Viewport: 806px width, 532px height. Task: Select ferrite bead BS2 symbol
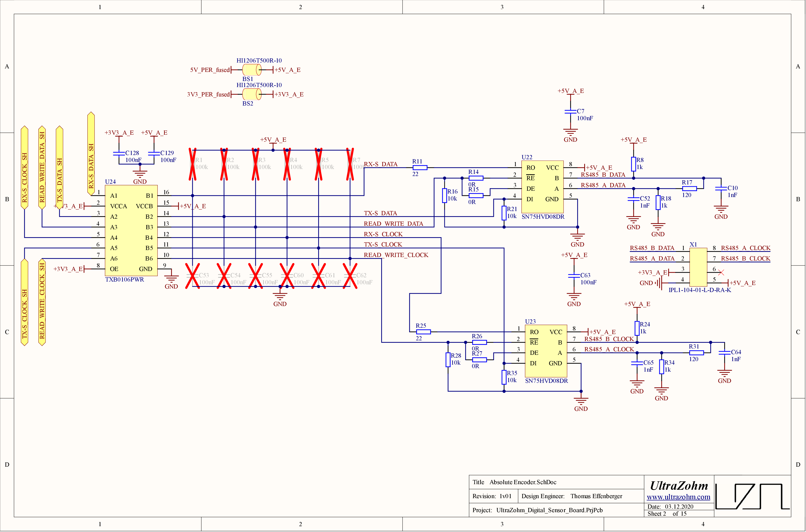252,94
